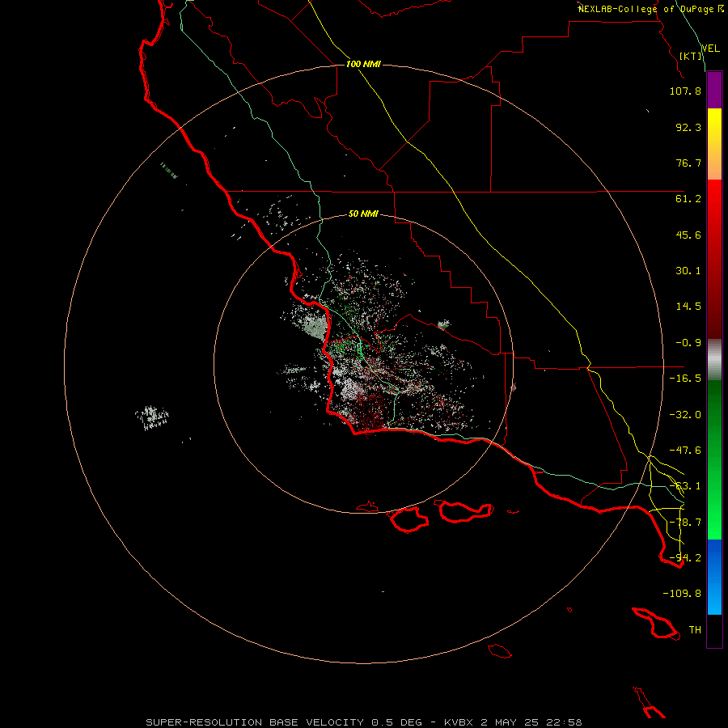Pick the blue segment of the velocity scale
The height and width of the screenshot is (728, 728).
click(x=714, y=577)
